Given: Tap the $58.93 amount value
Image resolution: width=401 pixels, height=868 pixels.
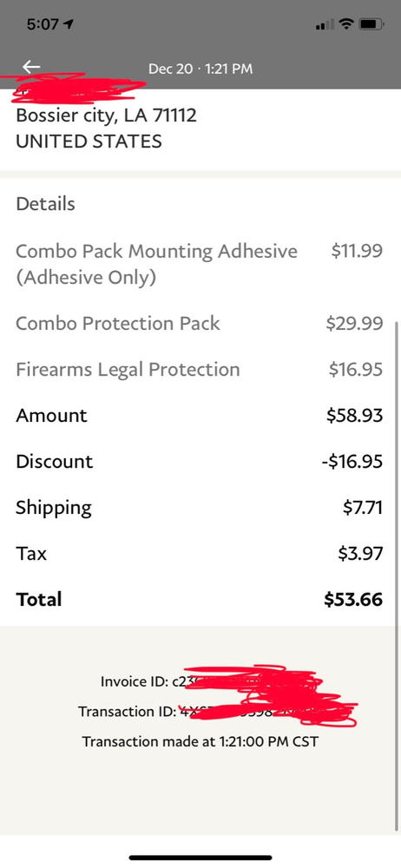Looking at the screenshot, I should (354, 416).
